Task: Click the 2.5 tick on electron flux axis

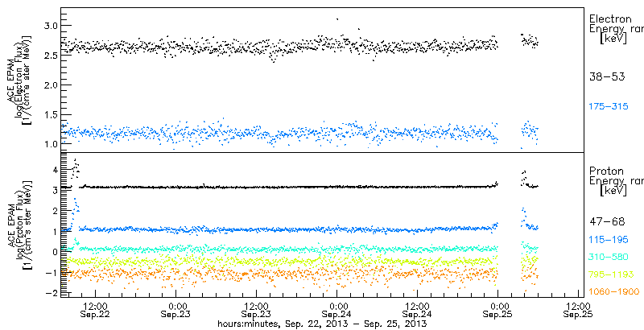Action: coord(49,55)
